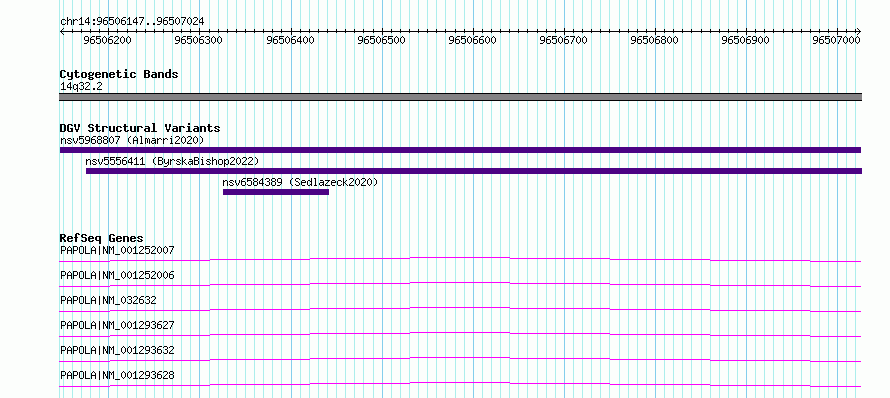The image size is (890, 398).
Task: Click the short purple bar for nsv6584389
Action: click(x=276, y=192)
